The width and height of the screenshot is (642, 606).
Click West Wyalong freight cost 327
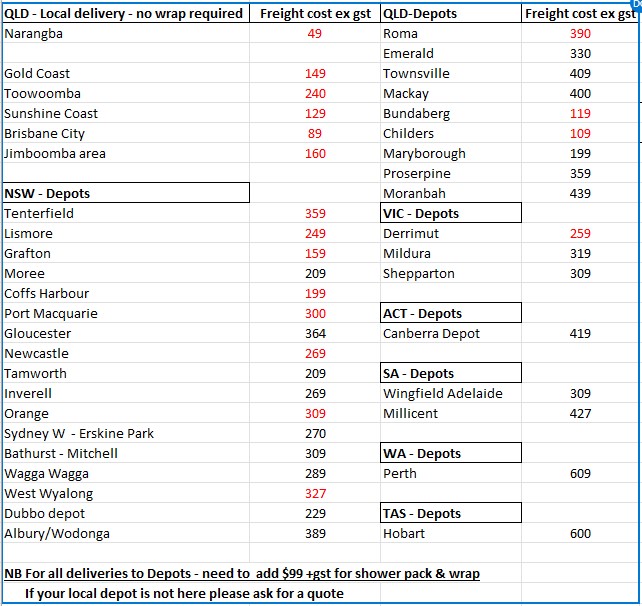[315, 494]
